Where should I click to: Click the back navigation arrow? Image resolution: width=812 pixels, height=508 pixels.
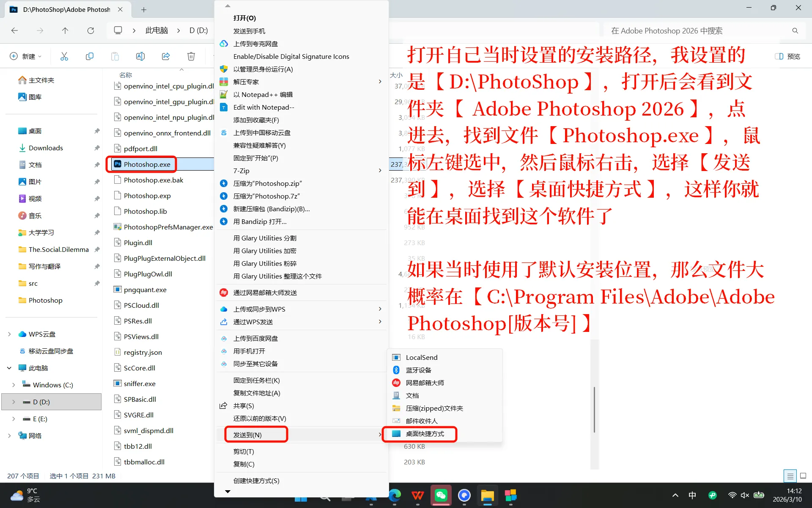pyautogui.click(x=14, y=30)
